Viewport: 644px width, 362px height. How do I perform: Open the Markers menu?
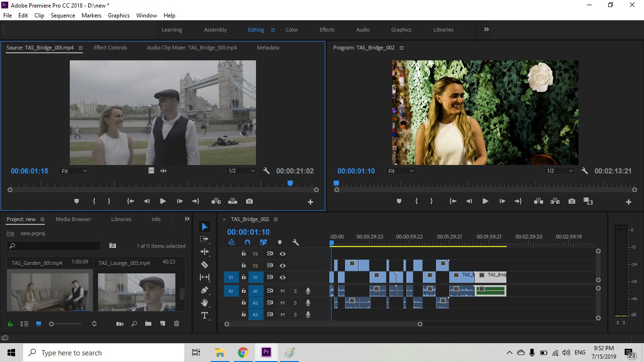[x=91, y=16]
